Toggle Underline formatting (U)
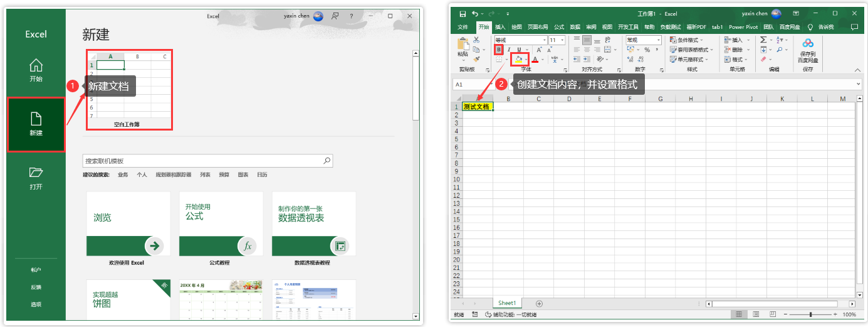Viewport: 868px width, 327px height. tap(518, 50)
